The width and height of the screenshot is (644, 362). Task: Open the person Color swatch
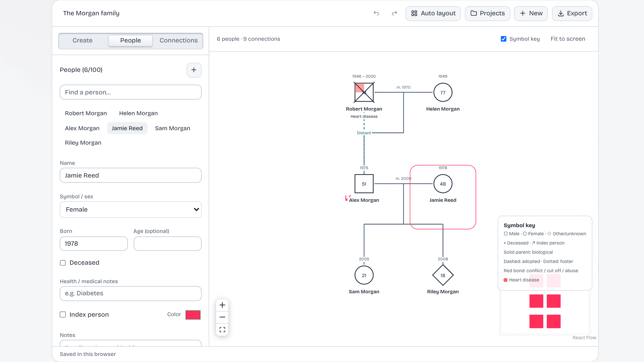(x=193, y=315)
